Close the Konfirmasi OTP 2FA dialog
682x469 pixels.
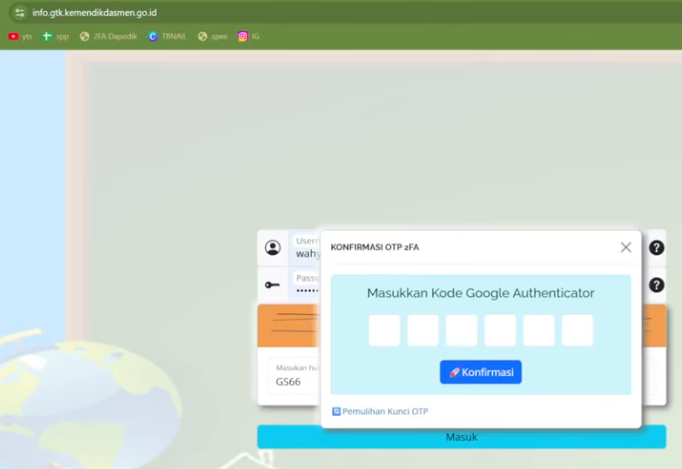click(625, 247)
